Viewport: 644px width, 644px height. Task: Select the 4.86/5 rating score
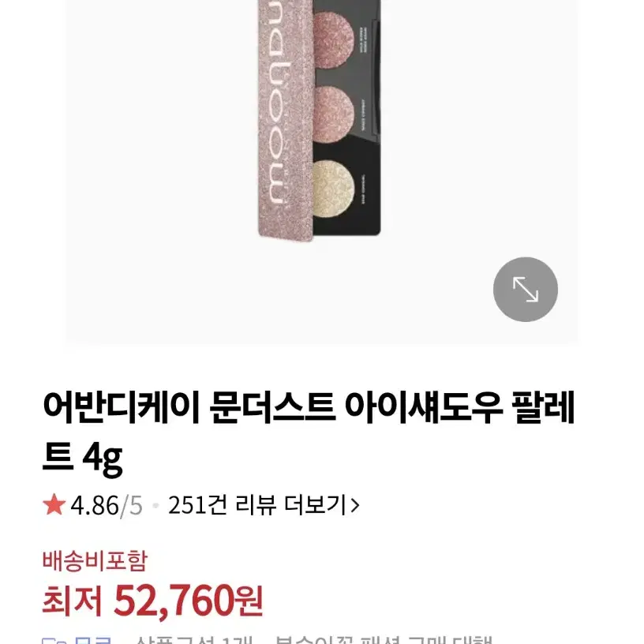pos(107,506)
